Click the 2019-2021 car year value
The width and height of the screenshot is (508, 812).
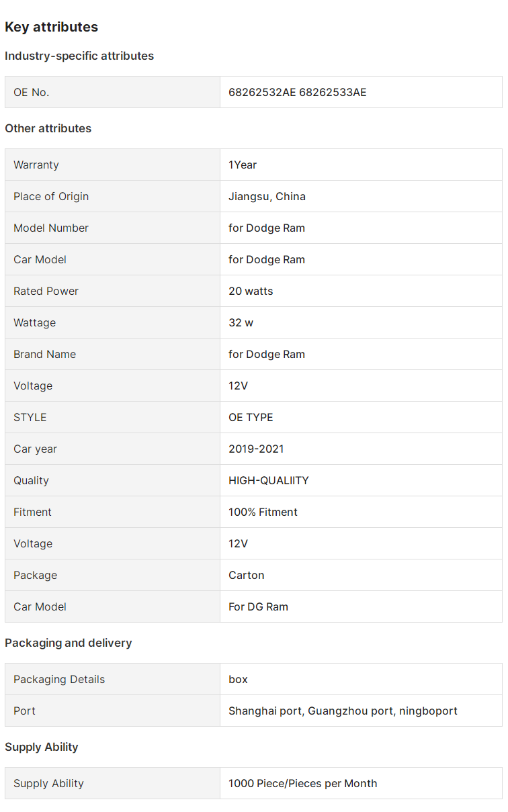[256, 449]
